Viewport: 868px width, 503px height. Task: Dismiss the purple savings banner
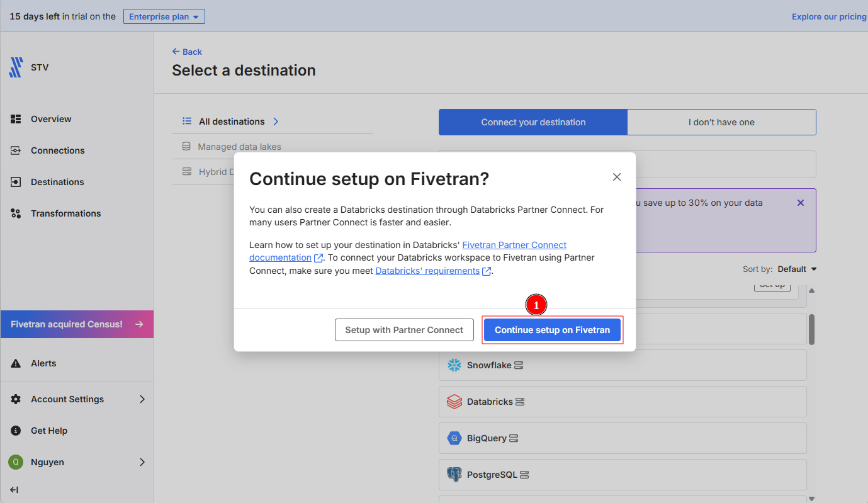[801, 203]
